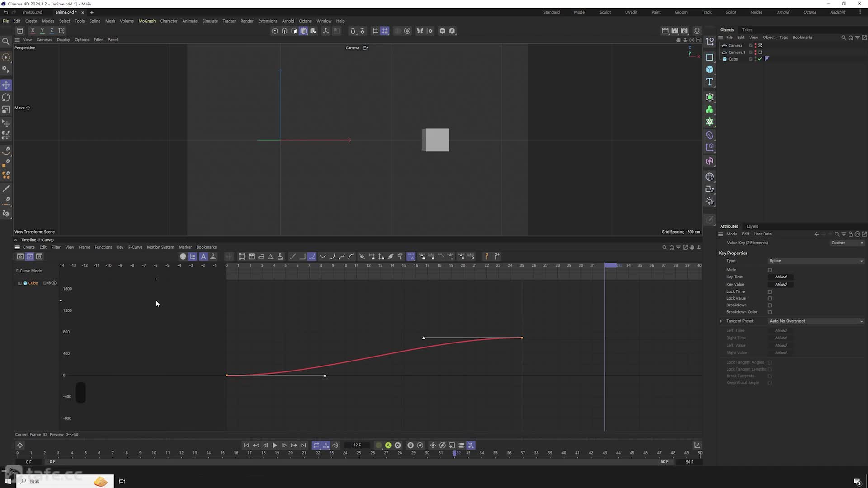The height and width of the screenshot is (488, 868).
Task: Go to the next keyframe
Action: click(x=294, y=446)
